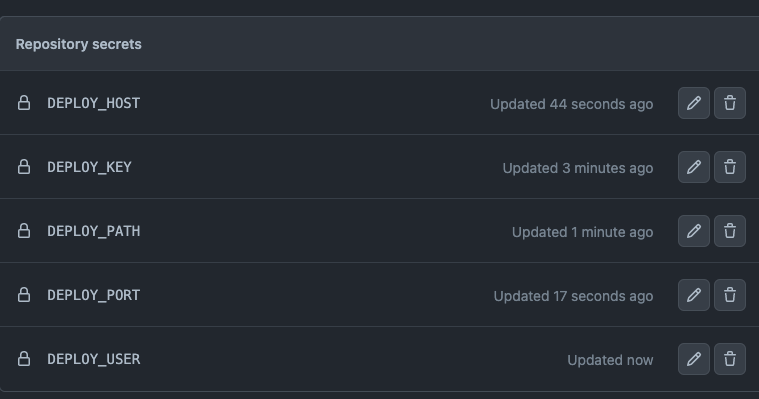Click the lock icon beside DEPLOY_USER

[x=24, y=358]
